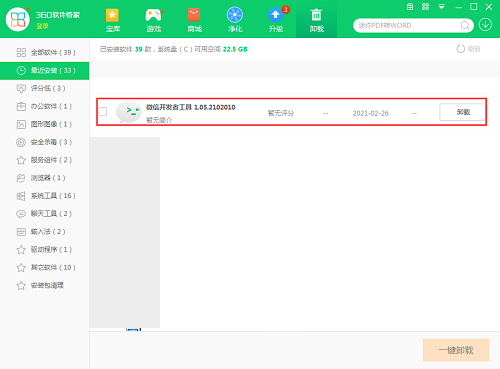Image resolution: width=500 pixels, height=369 pixels.
Task: Select 系统工具 (16) category
Action: pos(44,196)
